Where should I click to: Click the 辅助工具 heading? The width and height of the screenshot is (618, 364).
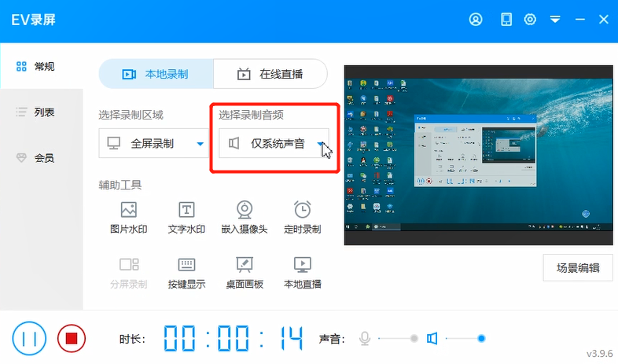120,185
